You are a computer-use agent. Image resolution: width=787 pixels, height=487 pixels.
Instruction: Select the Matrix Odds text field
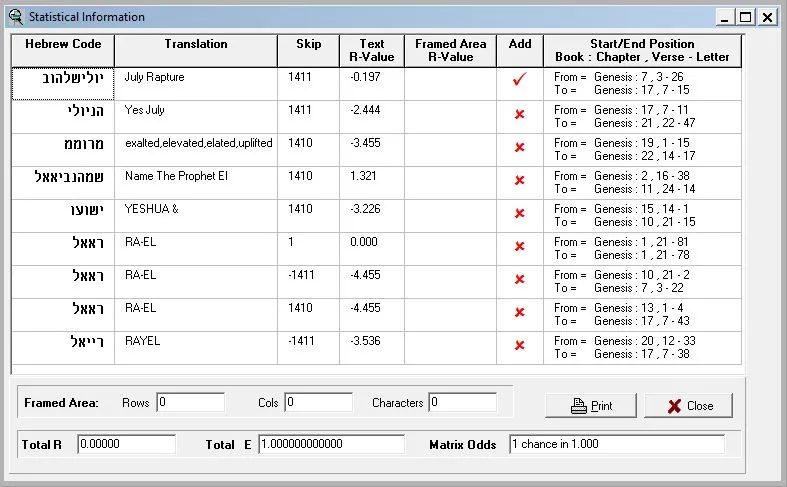coord(616,444)
